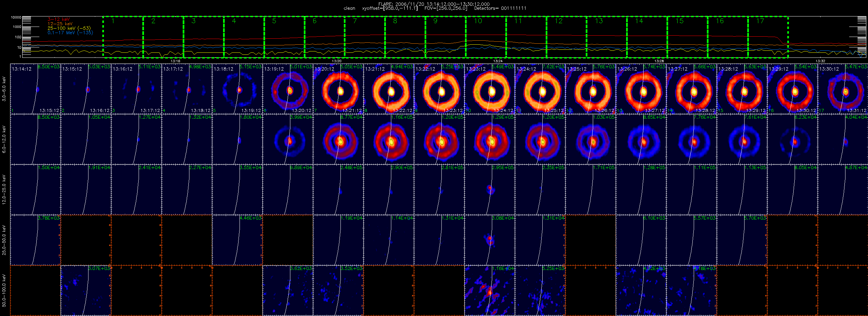Open the 25.0-50.0 keV image labeled 3.08E+04
This screenshot has height=316, width=868.
[490, 240]
